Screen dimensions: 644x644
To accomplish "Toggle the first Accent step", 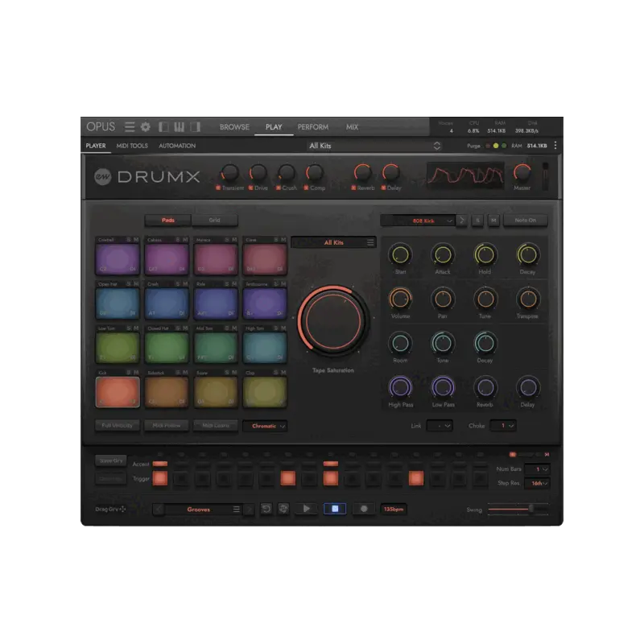I will point(159,464).
